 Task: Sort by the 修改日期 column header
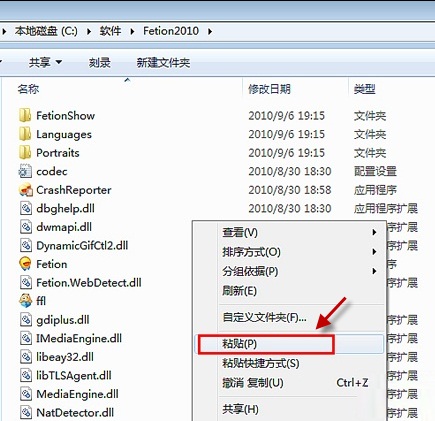click(269, 89)
